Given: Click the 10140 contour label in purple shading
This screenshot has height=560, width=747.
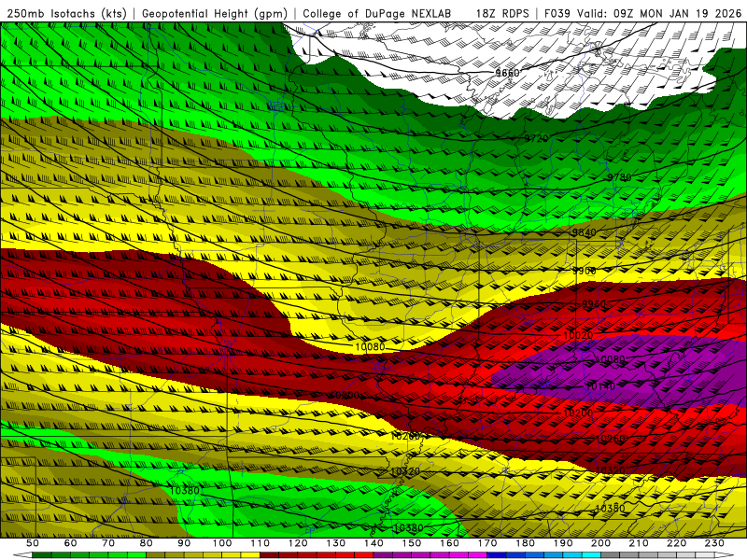Looking at the screenshot, I should click(600, 386).
